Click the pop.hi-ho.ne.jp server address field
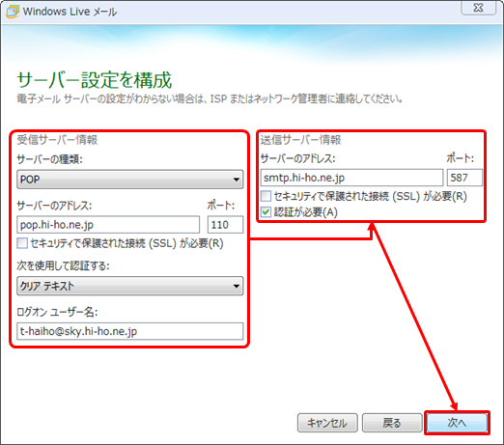Screen dimensions: 504x445 [108, 225]
